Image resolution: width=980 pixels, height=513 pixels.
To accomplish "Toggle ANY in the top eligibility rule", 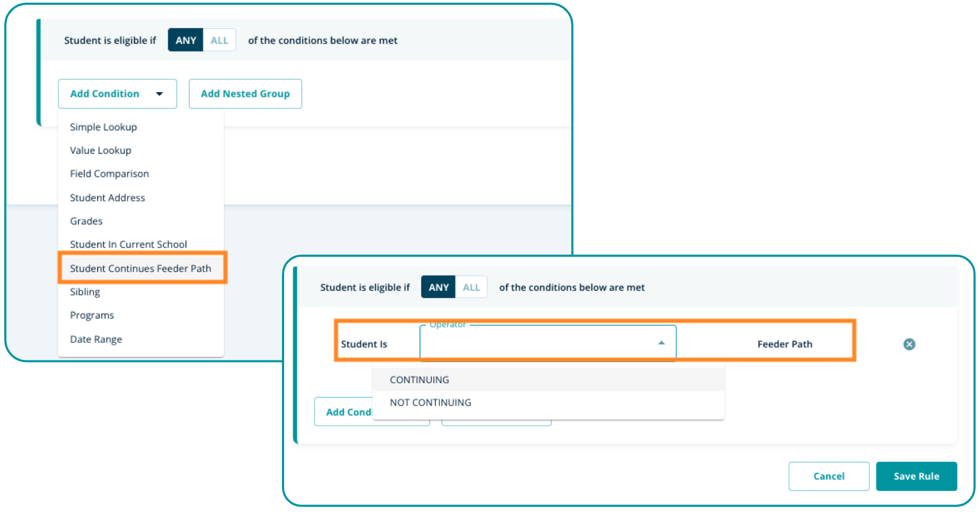I will (x=186, y=40).
